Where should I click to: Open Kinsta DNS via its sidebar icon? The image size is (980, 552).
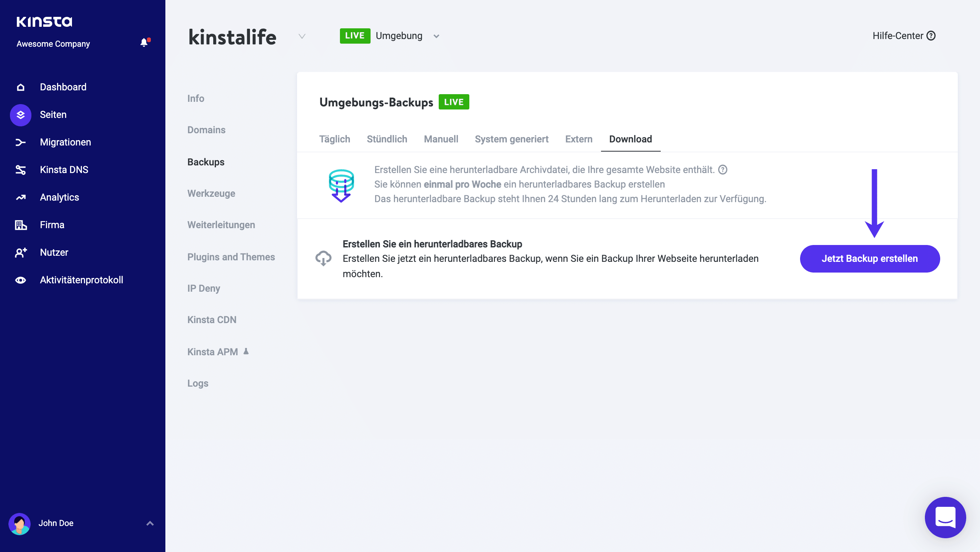[x=20, y=170]
